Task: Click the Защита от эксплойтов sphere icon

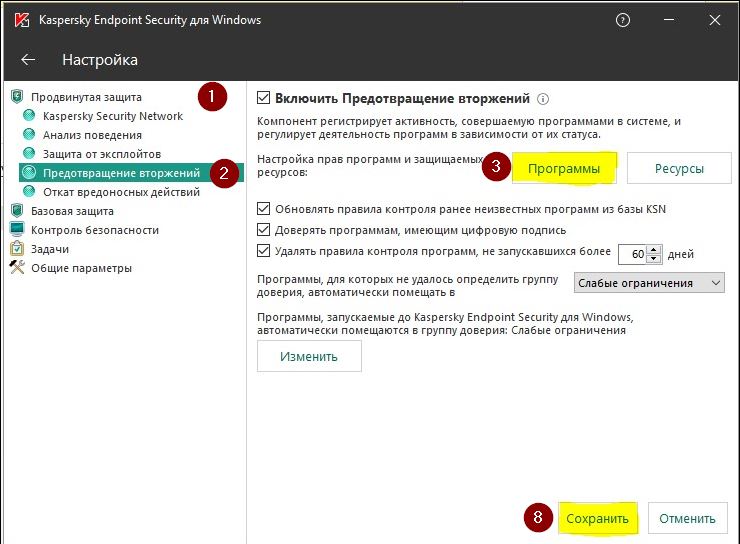Action: 29,153
